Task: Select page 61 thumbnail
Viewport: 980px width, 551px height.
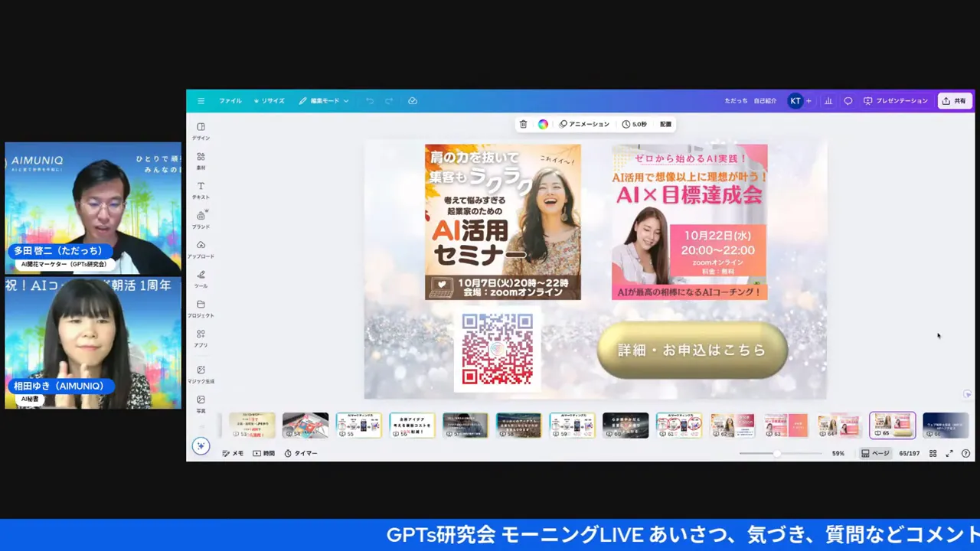Action: tap(679, 425)
